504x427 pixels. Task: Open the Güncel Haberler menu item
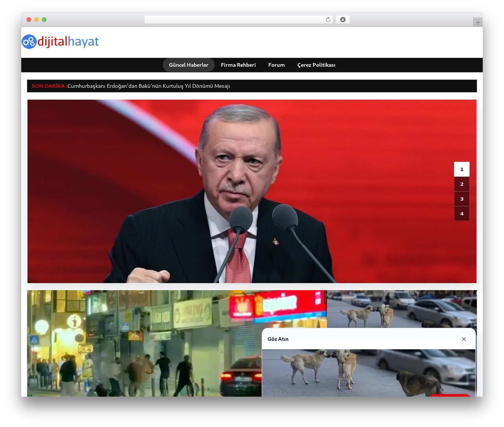(189, 65)
